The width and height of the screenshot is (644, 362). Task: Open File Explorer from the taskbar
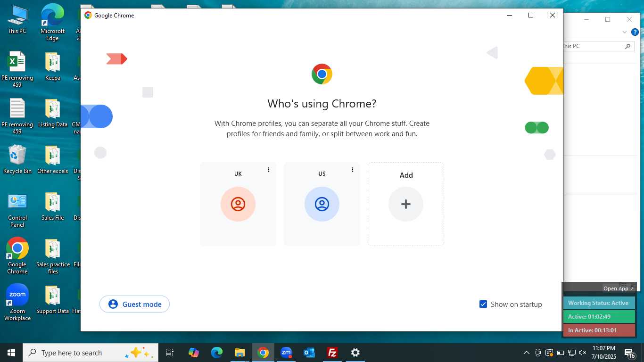240,353
